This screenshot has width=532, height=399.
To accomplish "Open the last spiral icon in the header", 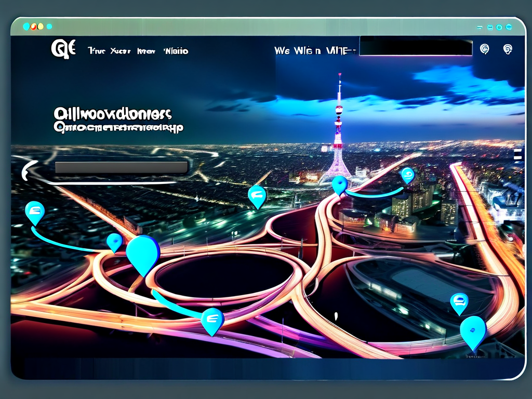I will [x=508, y=49].
